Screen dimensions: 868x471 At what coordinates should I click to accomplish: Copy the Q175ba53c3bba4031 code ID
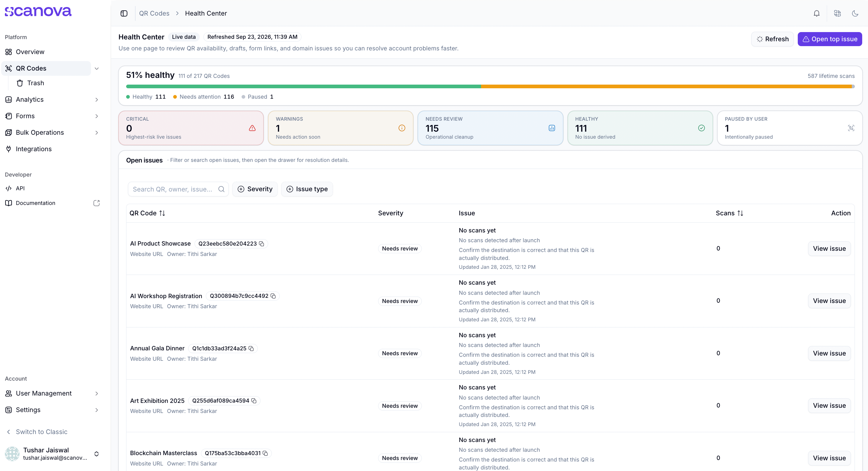[265, 453]
